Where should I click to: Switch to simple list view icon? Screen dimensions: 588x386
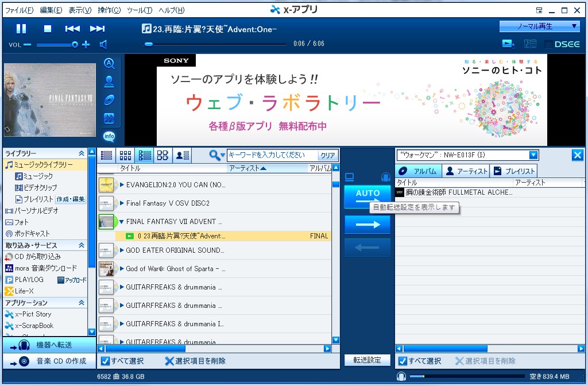click(106, 155)
